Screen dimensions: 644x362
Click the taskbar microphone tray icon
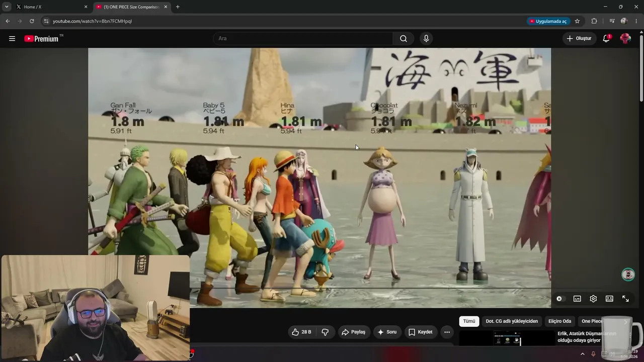click(x=593, y=354)
